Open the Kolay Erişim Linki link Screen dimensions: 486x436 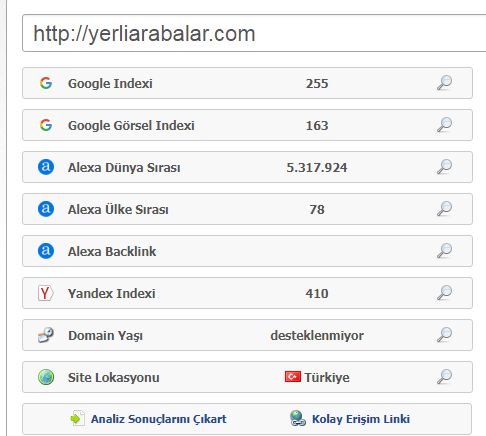pyautogui.click(x=361, y=419)
